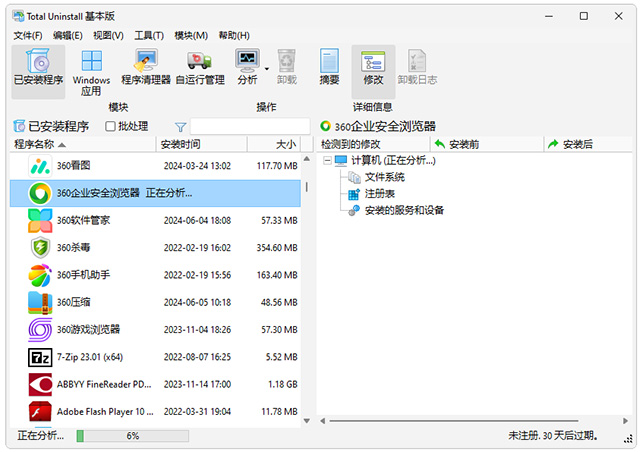The height and width of the screenshot is (452, 640).
Task: Click the 未注册. 30 天后过期 status text
Action: pos(553,436)
